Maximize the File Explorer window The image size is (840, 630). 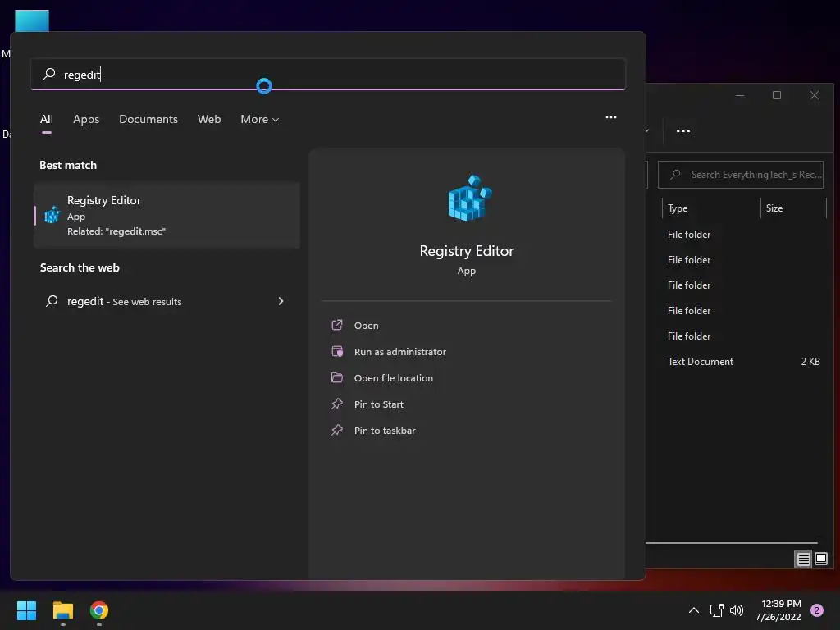[x=777, y=95]
